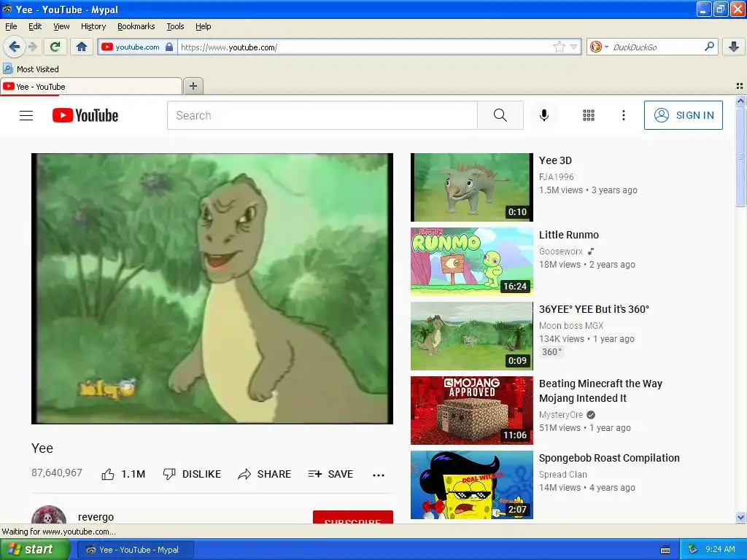Click the Beating Minecraft video title link

(601, 391)
